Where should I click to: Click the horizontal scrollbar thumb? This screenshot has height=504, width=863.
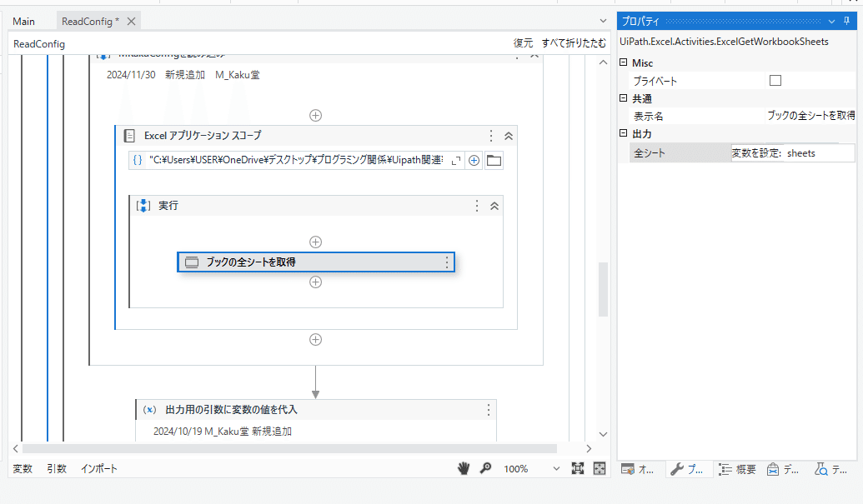click(x=289, y=448)
